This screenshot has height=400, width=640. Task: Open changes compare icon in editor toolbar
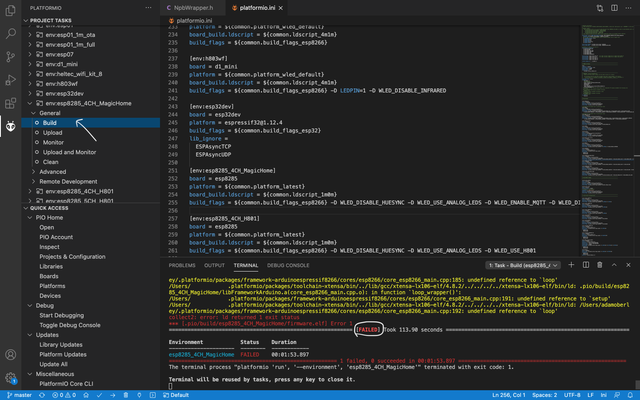(600, 8)
